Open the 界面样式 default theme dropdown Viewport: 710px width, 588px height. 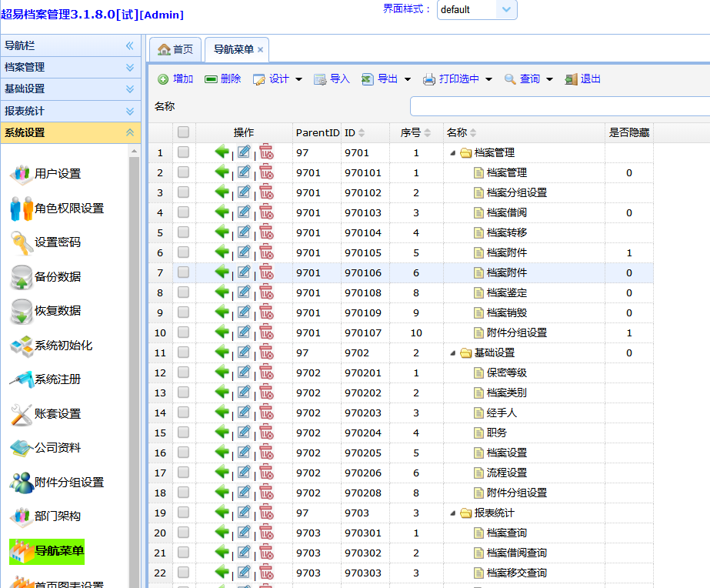(506, 10)
